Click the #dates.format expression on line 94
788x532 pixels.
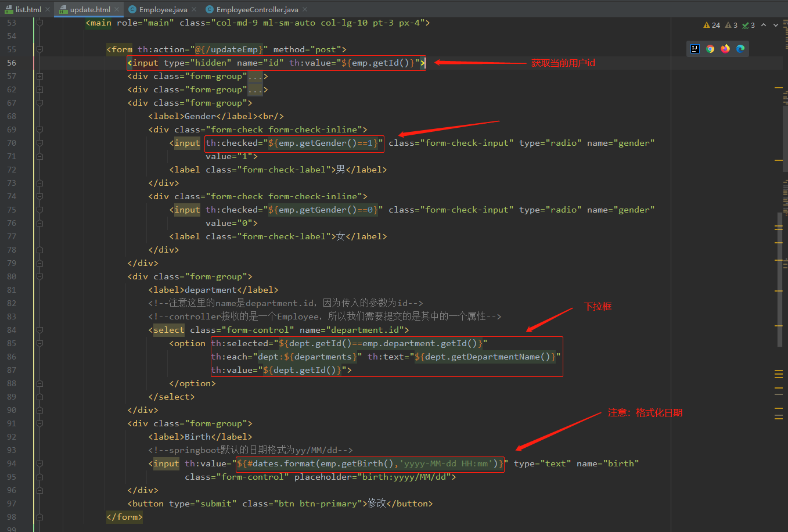pos(370,463)
